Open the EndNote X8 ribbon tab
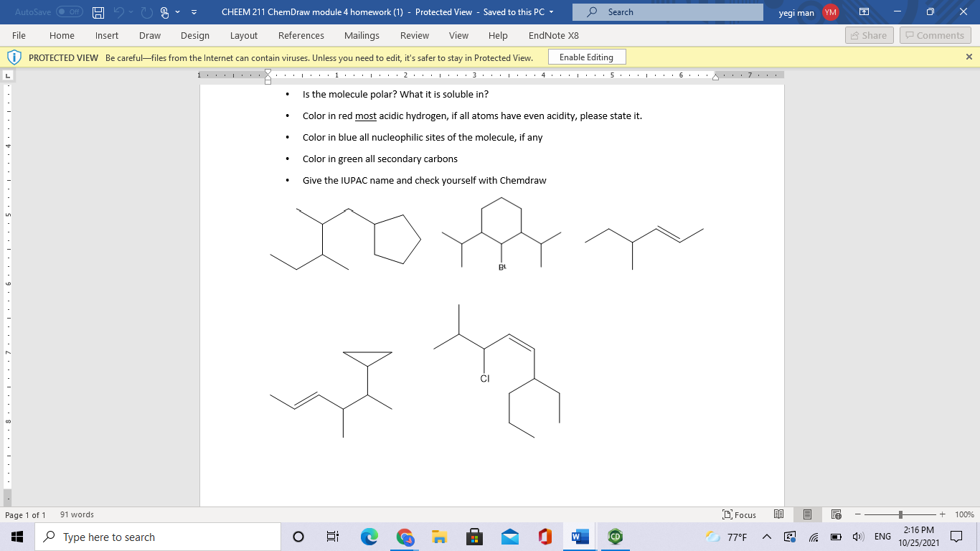The width and height of the screenshot is (980, 551). tap(553, 35)
